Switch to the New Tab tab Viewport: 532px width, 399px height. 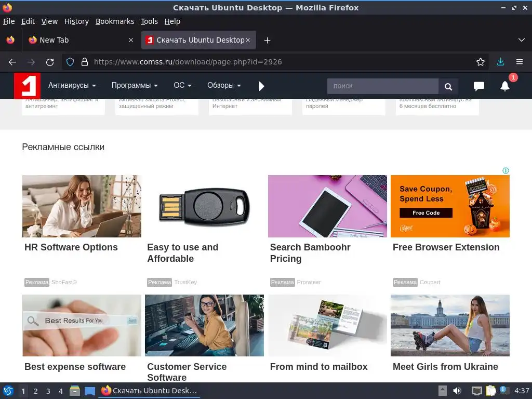coord(81,40)
